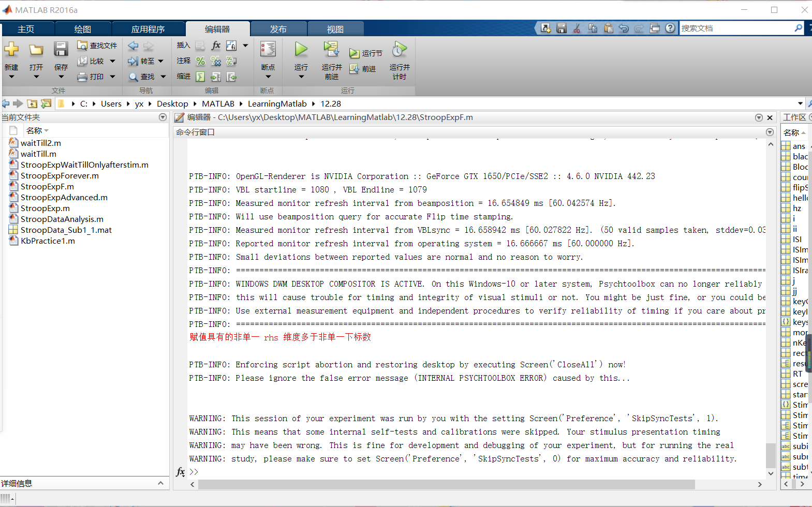The height and width of the screenshot is (507, 812).
Task: Click the Find Files (查找文件) icon
Action: (x=82, y=46)
